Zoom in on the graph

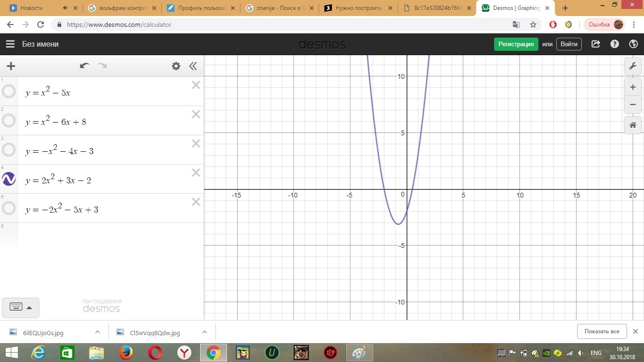[633, 87]
